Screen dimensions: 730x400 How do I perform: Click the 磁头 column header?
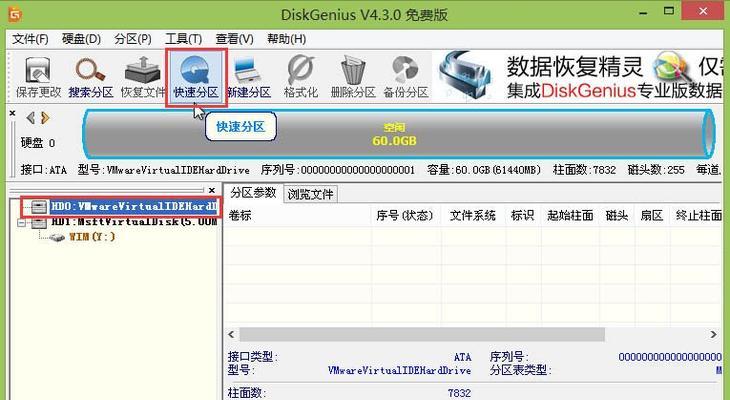[x=617, y=216]
